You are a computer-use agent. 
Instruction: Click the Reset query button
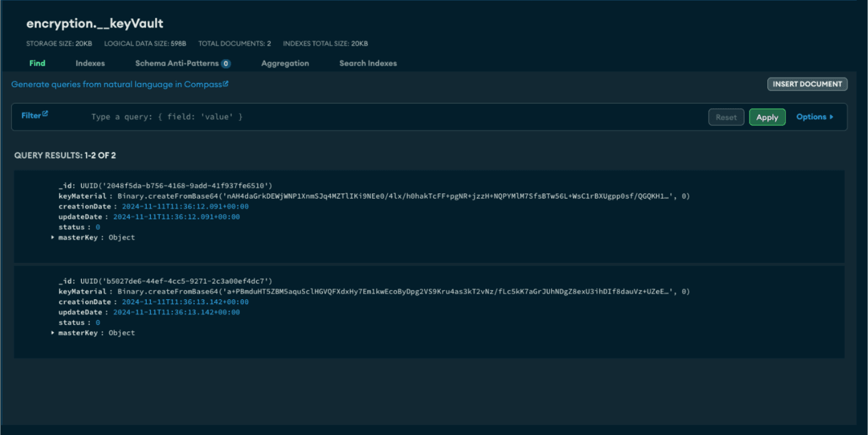(726, 117)
